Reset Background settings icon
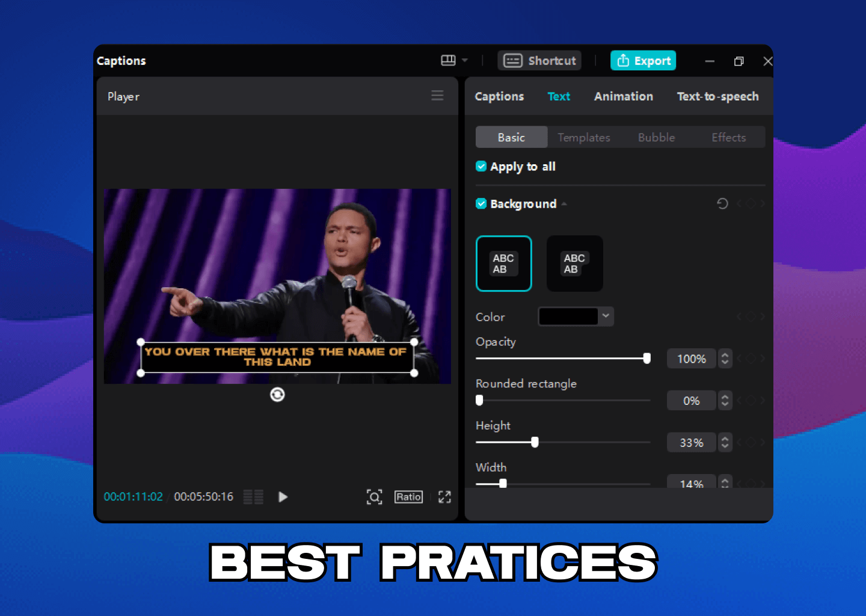 coord(722,203)
